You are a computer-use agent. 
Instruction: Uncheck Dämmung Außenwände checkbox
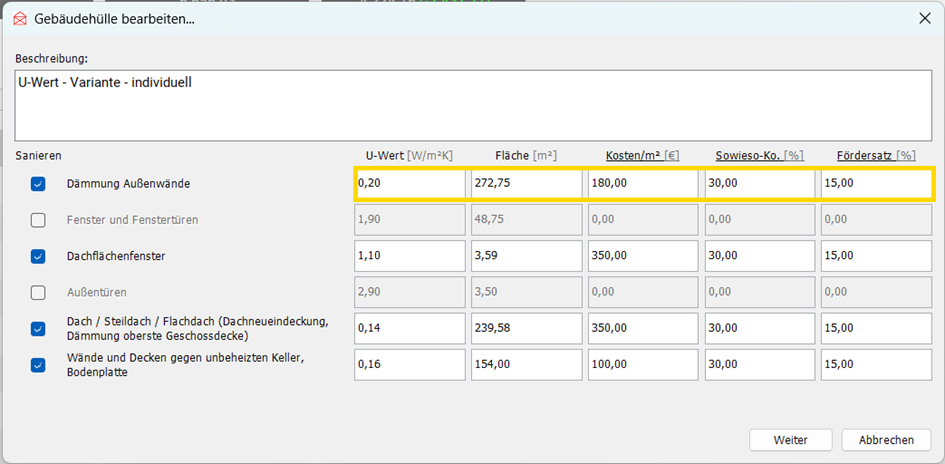point(38,184)
